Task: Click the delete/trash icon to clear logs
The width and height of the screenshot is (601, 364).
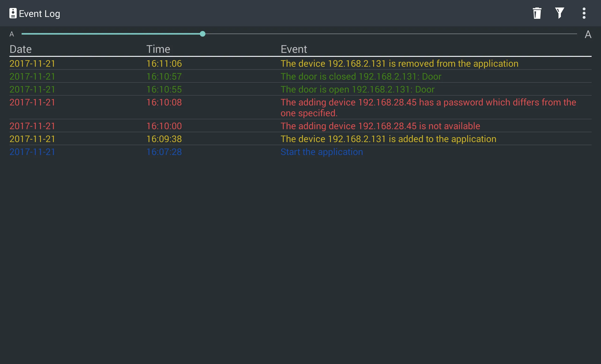Action: pos(537,13)
